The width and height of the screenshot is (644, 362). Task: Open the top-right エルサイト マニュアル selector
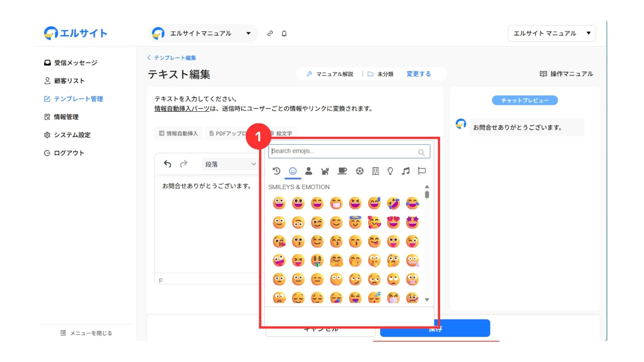(x=551, y=34)
